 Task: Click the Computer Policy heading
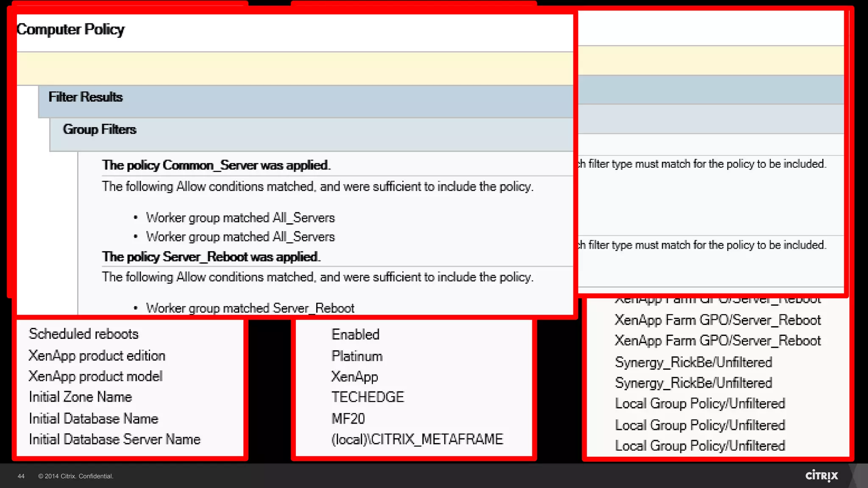tap(70, 29)
